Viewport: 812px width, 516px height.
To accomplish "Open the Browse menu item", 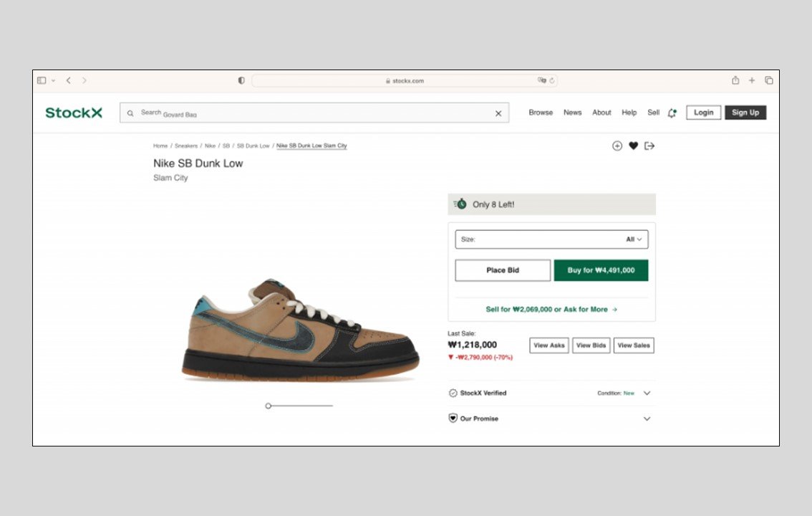I will (x=541, y=113).
